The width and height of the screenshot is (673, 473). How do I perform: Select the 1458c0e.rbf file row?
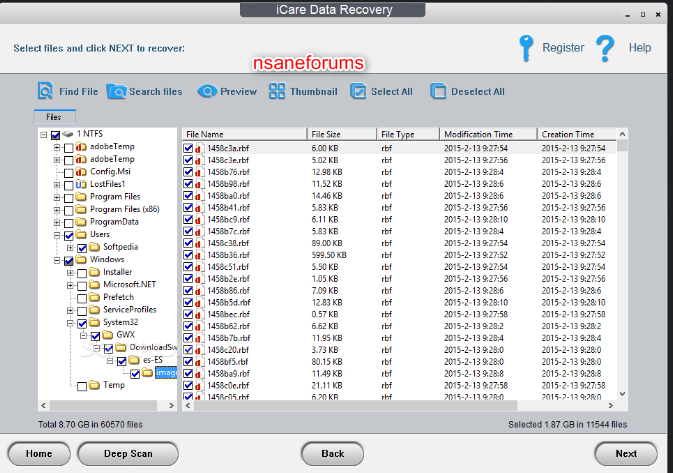pyautogui.click(x=399, y=385)
